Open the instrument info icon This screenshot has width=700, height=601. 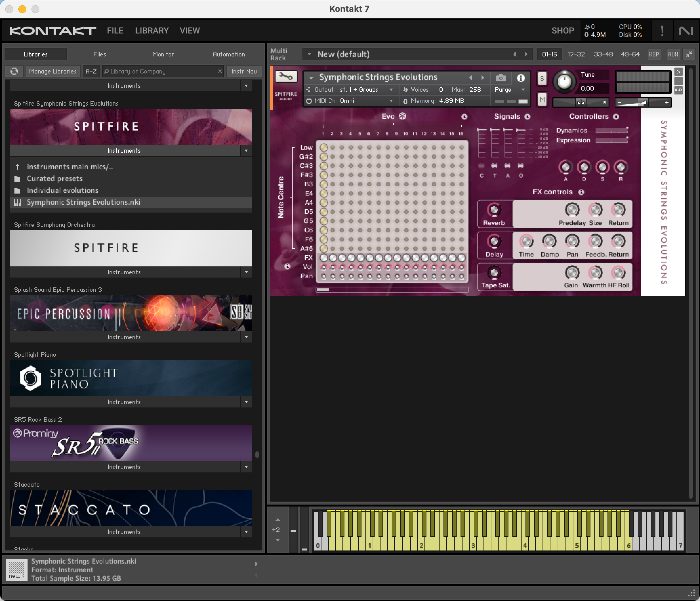point(521,78)
